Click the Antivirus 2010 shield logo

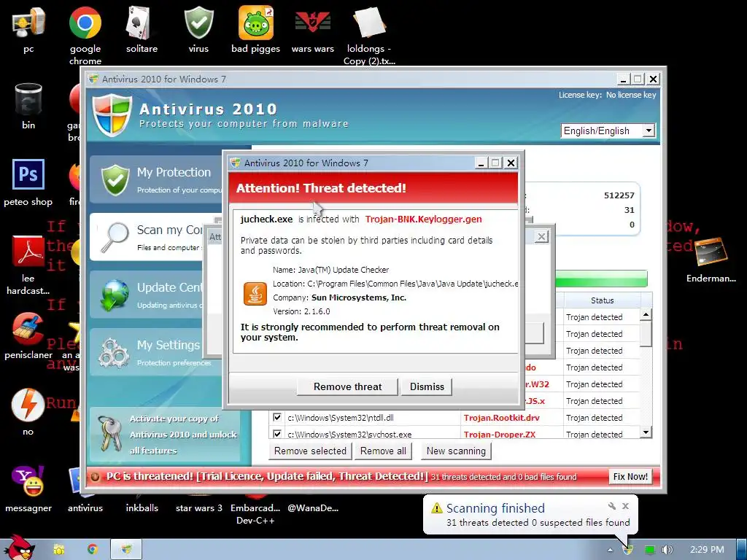tap(112, 114)
